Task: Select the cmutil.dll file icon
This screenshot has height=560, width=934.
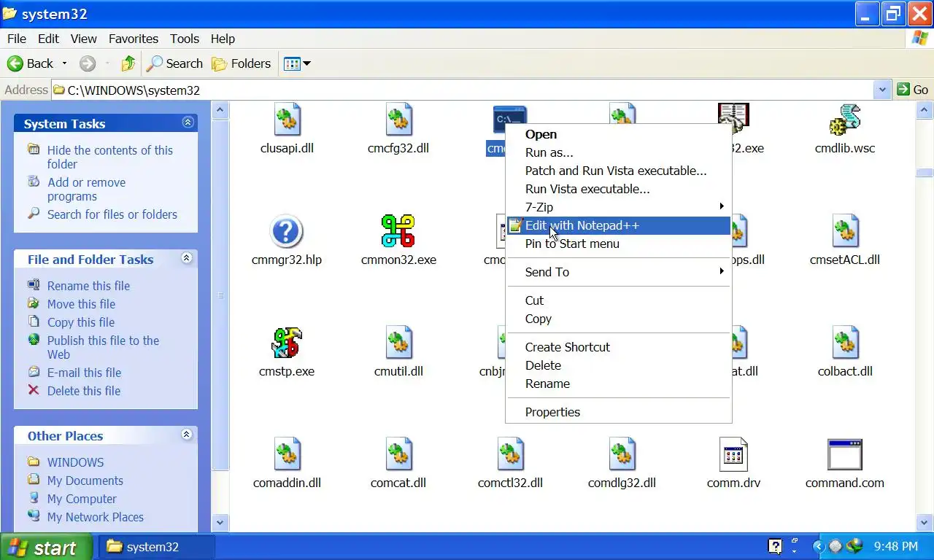Action: click(398, 343)
